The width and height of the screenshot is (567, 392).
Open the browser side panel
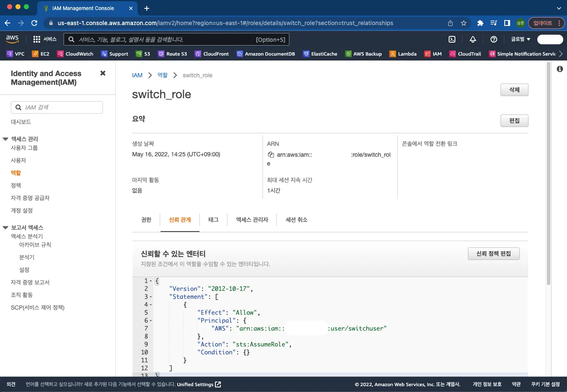(507, 23)
